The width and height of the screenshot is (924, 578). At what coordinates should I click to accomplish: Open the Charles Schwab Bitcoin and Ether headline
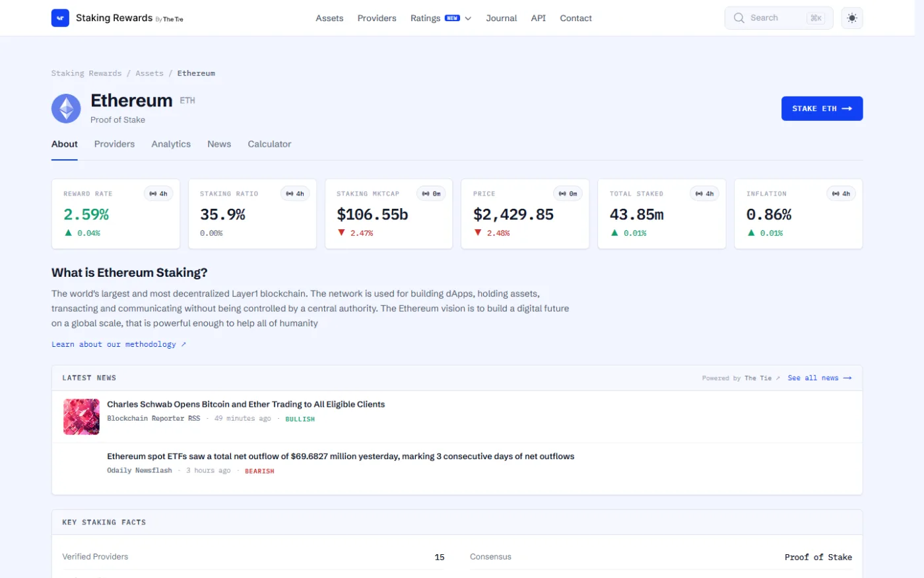pos(246,404)
